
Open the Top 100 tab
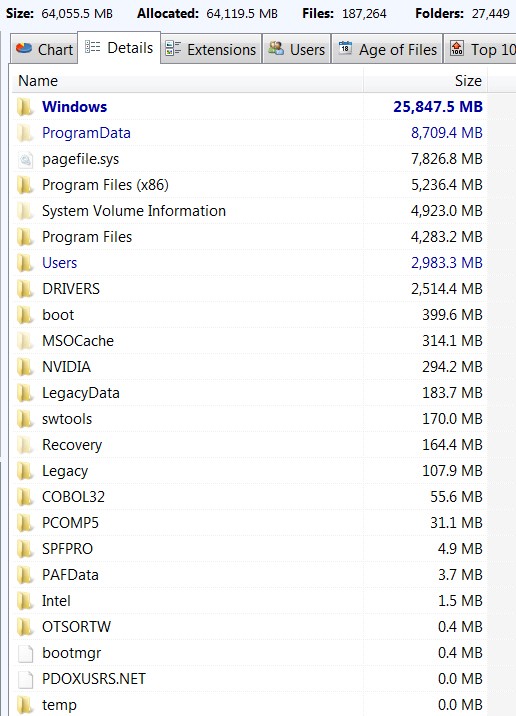point(480,49)
